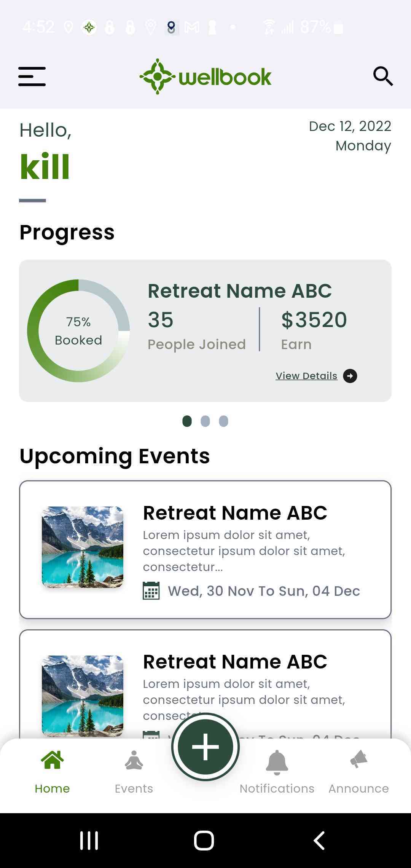Tap the search magnifier icon
Image resolution: width=411 pixels, height=868 pixels.
tap(382, 76)
